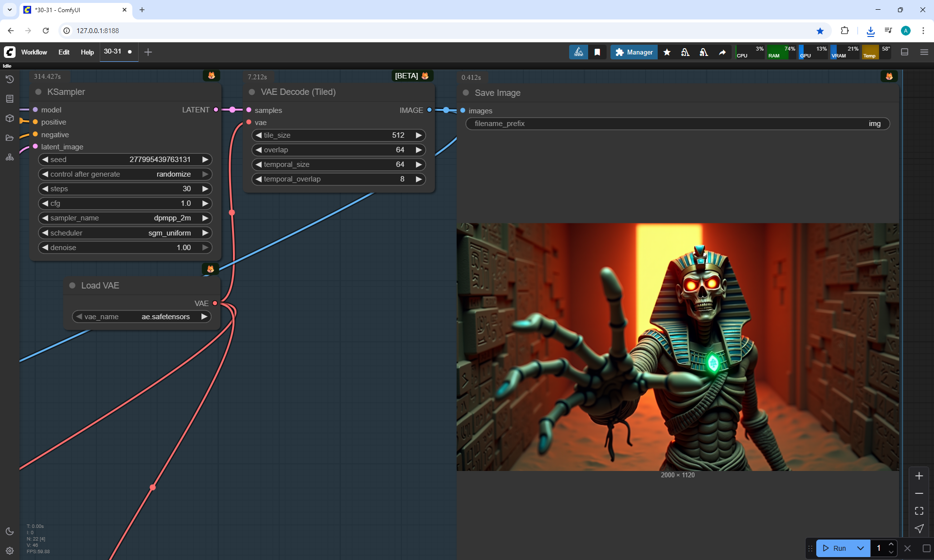Open the workflows folder icon in sidebar
Viewport: 934px width, 560px height.
(10, 138)
